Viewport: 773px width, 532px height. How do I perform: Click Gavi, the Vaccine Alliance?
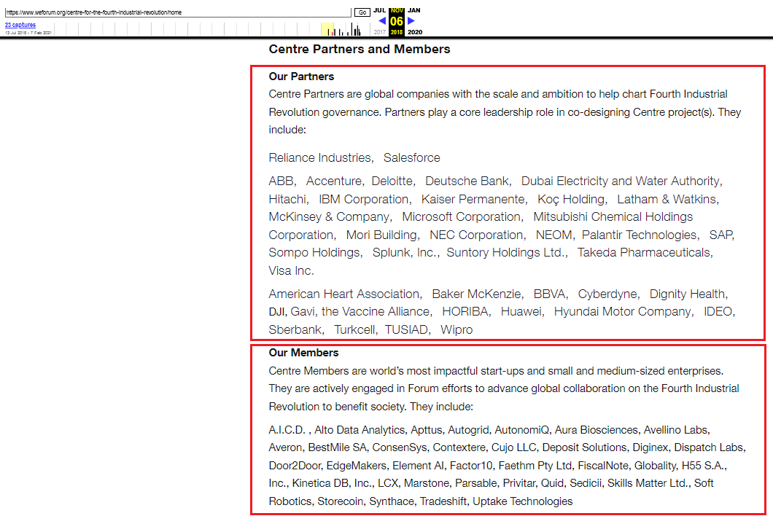[x=360, y=311]
